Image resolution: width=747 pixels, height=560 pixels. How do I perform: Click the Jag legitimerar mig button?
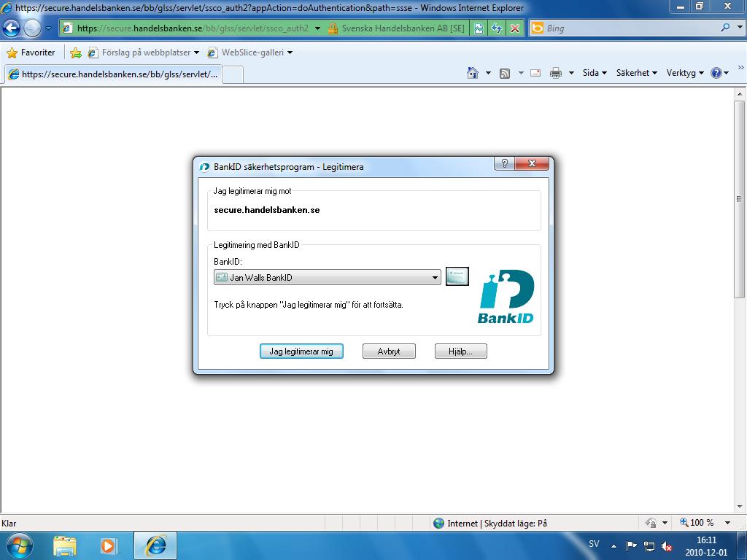pyautogui.click(x=301, y=351)
